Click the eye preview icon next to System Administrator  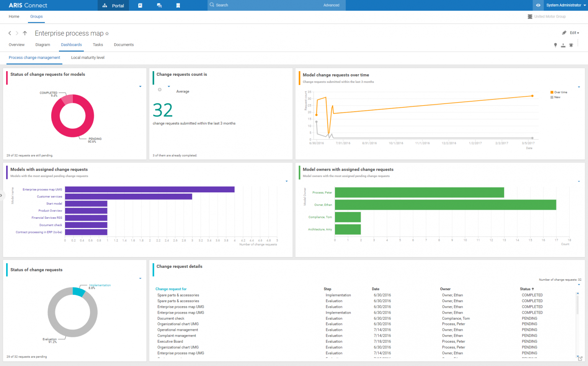coord(538,5)
